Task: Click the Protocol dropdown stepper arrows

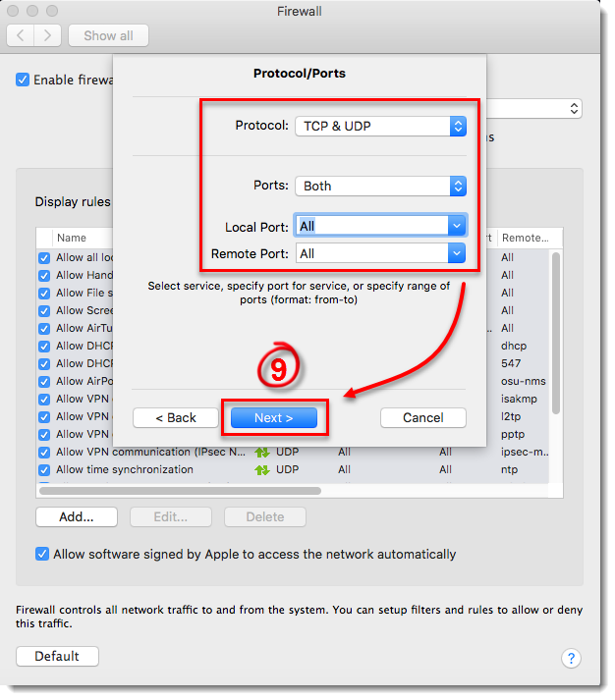Action: pos(458,127)
